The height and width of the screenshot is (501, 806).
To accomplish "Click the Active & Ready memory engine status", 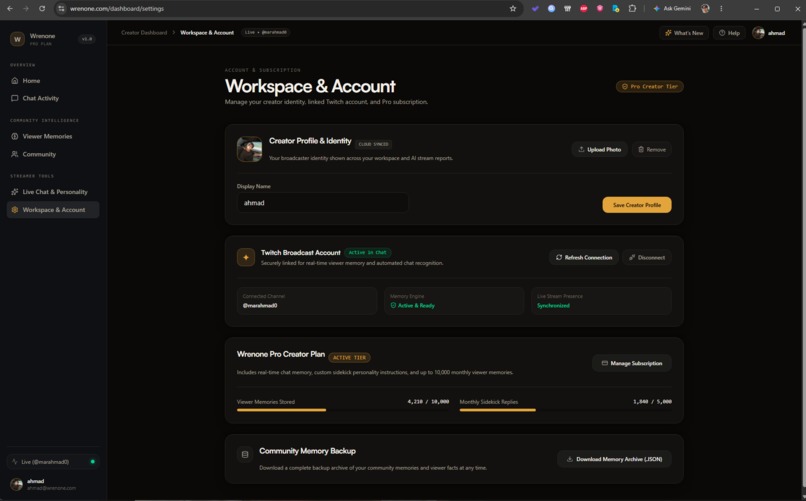I will (412, 305).
